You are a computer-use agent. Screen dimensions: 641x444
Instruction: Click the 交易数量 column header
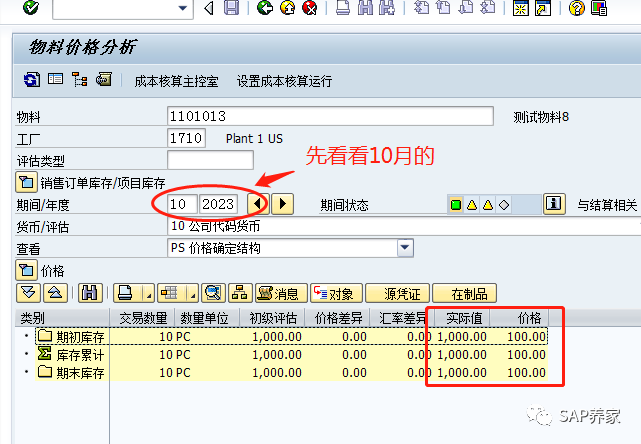[x=142, y=318]
